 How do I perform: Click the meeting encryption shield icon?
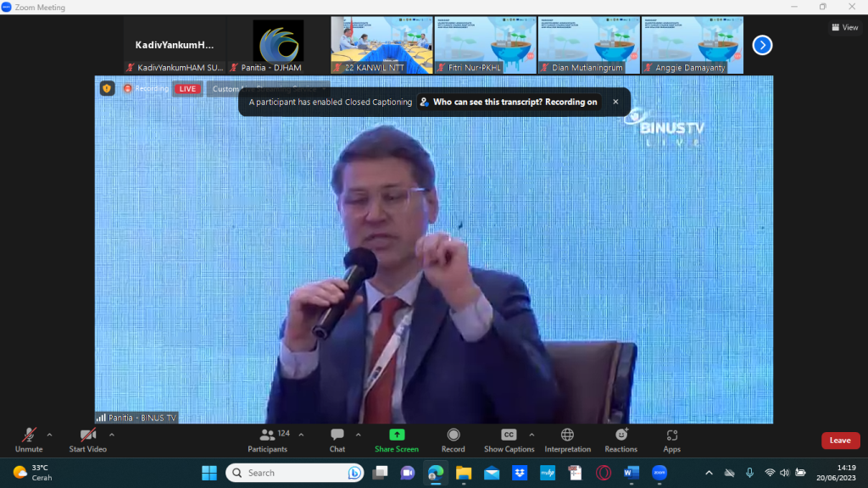click(x=108, y=88)
